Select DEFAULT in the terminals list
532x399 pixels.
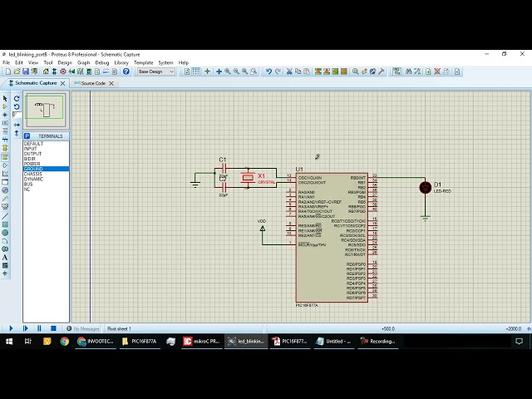[47, 144]
